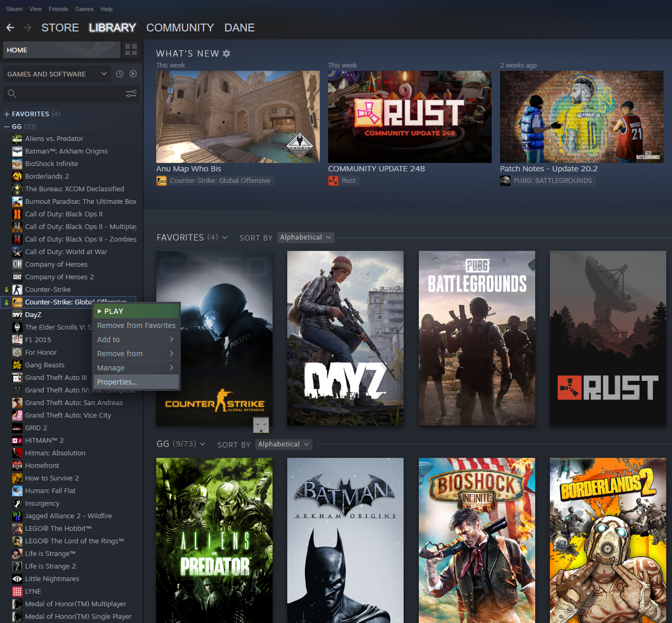
Task: Collapse the FAVORITES (4) shelf header chevron
Action: [225, 237]
